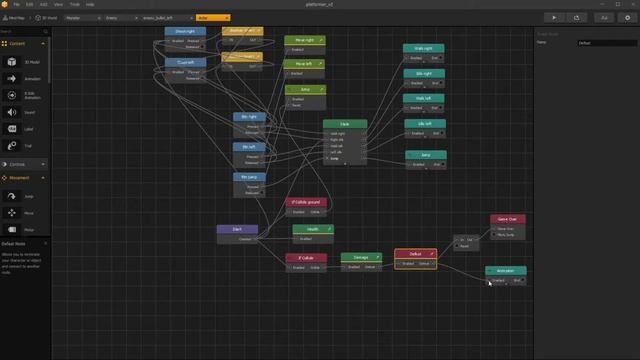The height and width of the screenshot is (360, 640).
Task: Select the Game Over node header
Action: (508, 219)
